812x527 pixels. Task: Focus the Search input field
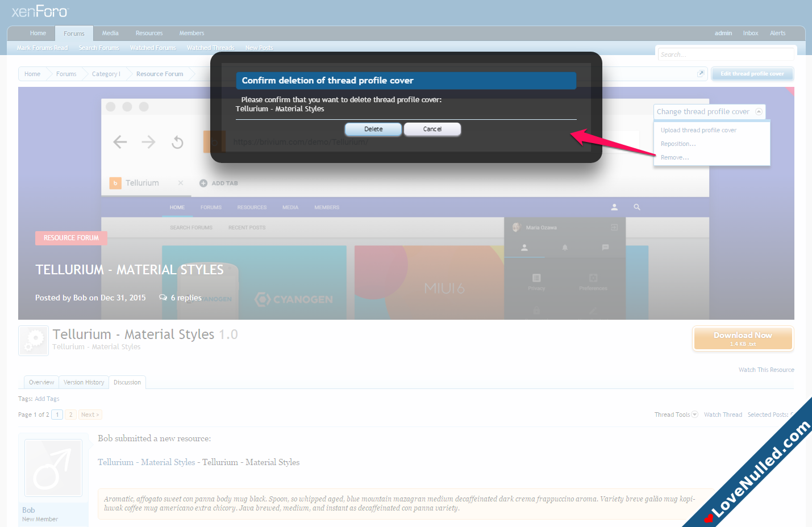[x=726, y=55]
